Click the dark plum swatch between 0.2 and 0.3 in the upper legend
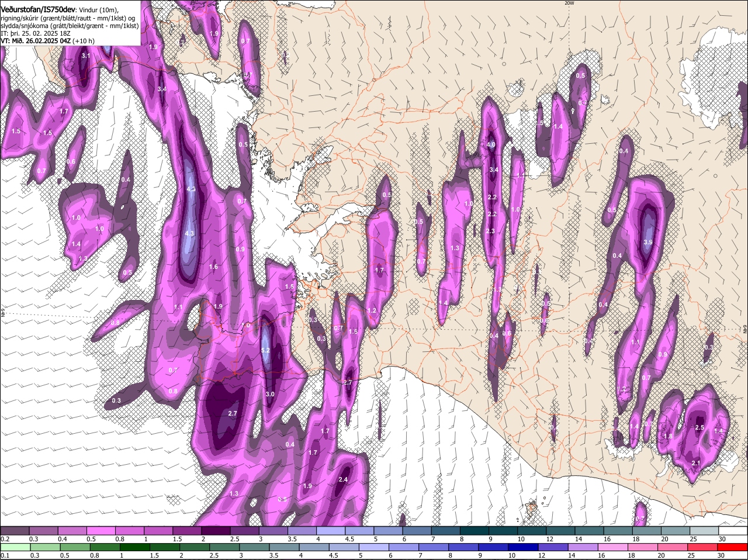 point(15,531)
